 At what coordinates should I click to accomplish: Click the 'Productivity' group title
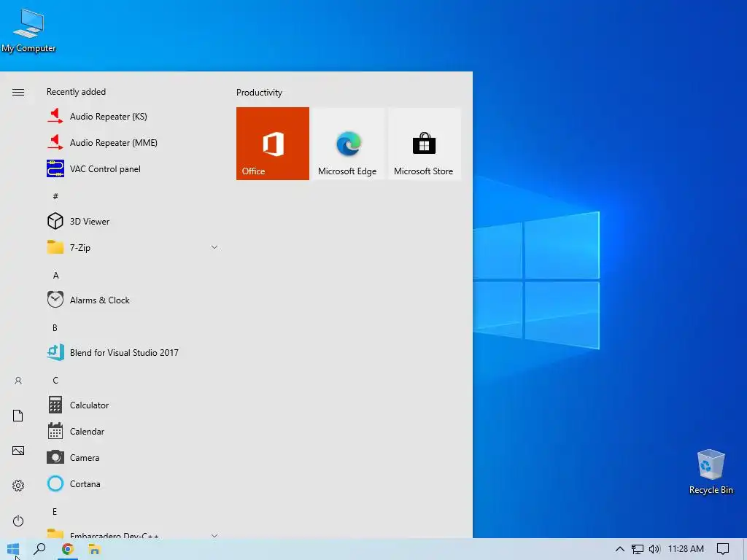pos(259,93)
